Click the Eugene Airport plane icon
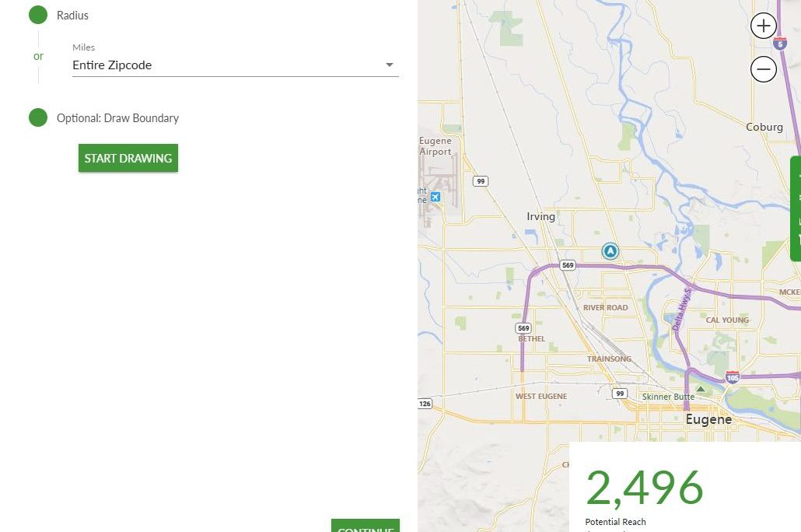 435,197
